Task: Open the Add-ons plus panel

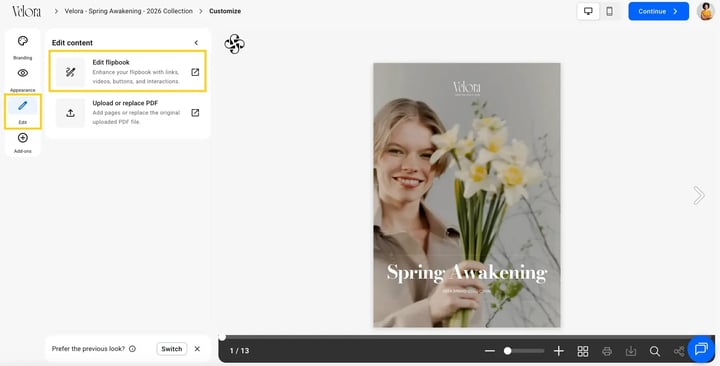Action: point(22,143)
